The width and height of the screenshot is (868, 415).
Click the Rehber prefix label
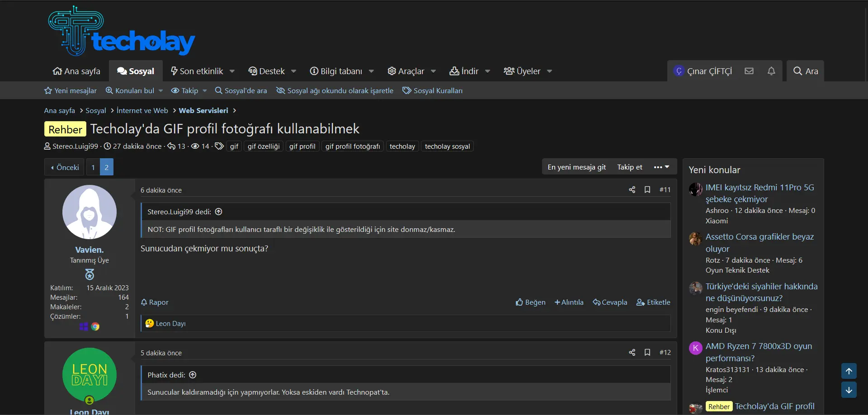tap(65, 129)
